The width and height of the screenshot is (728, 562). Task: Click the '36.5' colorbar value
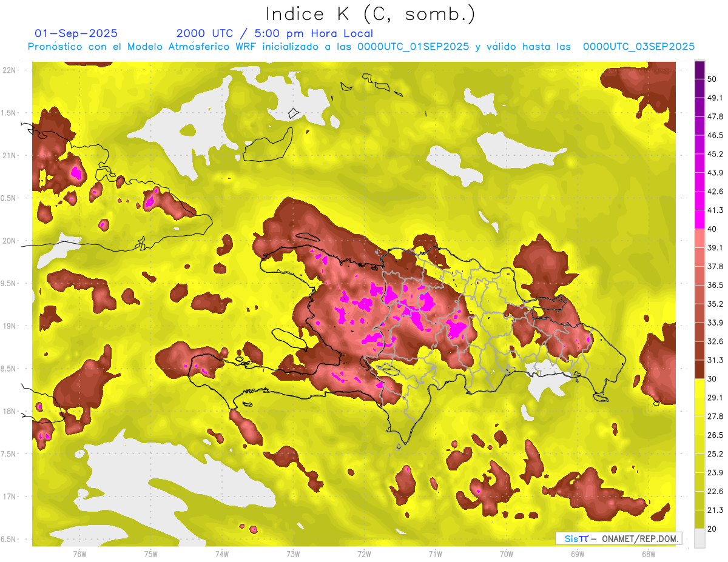point(715,285)
